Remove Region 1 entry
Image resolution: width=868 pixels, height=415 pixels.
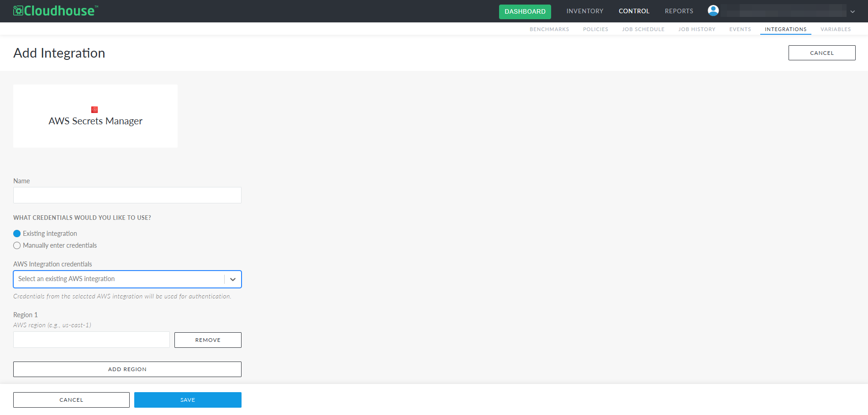click(208, 340)
